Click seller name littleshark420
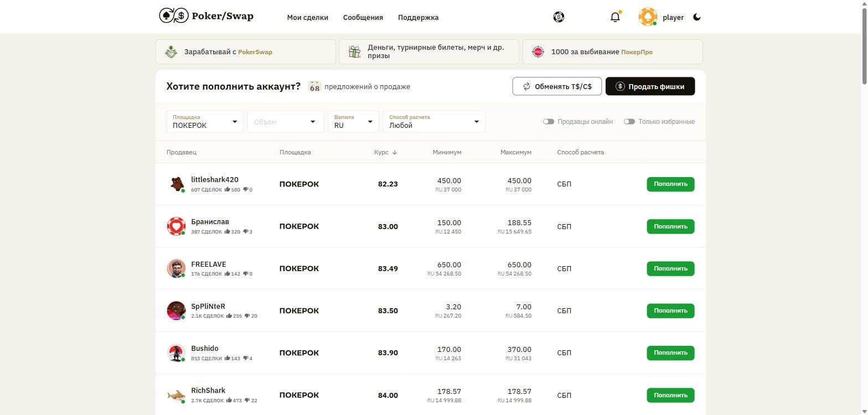The image size is (868, 415). point(215,180)
